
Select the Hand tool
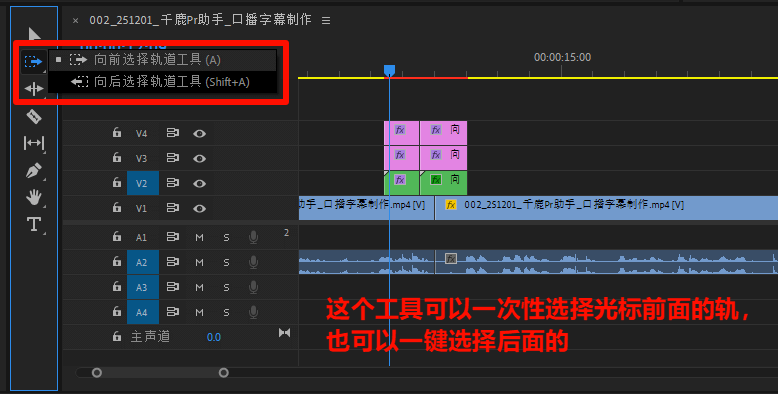34,197
